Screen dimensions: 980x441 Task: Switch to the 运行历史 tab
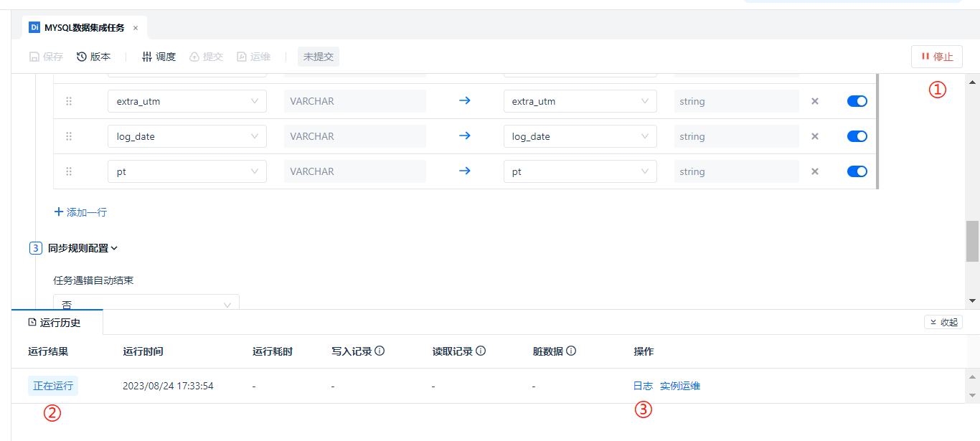pyautogui.click(x=55, y=323)
